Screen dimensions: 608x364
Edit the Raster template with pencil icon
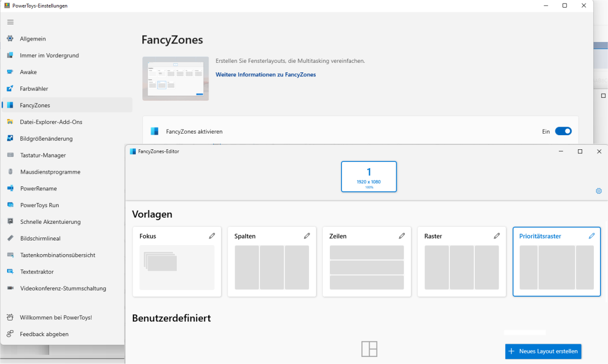[x=497, y=236]
